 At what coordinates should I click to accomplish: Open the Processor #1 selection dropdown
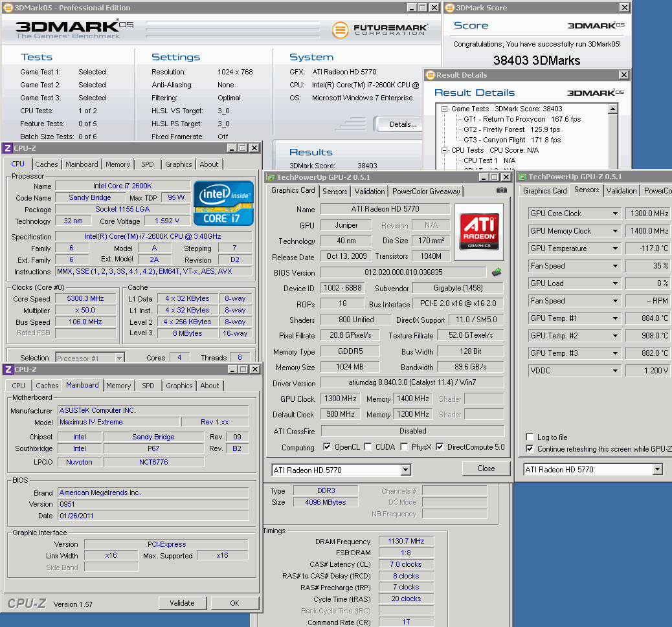120,358
